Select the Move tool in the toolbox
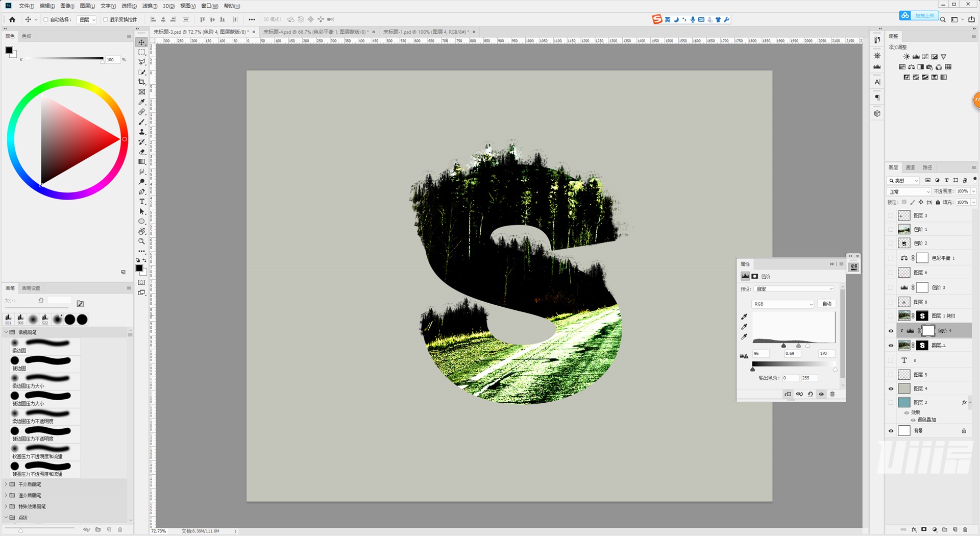 142,42
